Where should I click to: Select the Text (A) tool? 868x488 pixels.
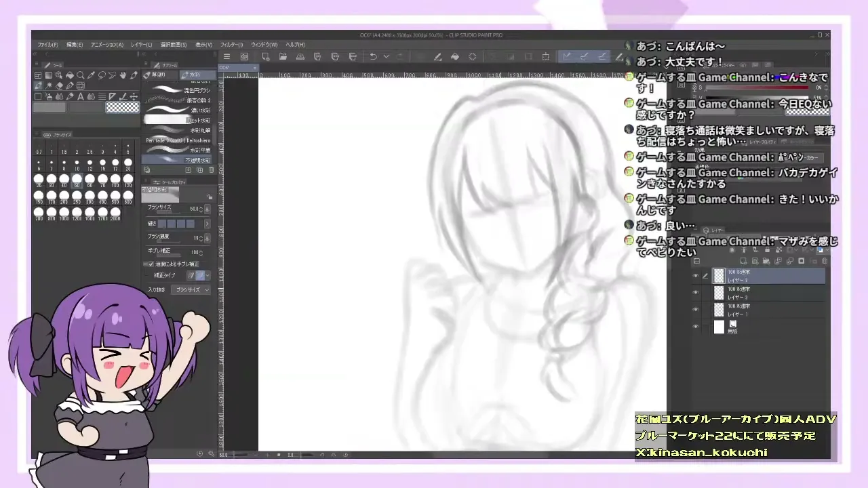[80, 96]
